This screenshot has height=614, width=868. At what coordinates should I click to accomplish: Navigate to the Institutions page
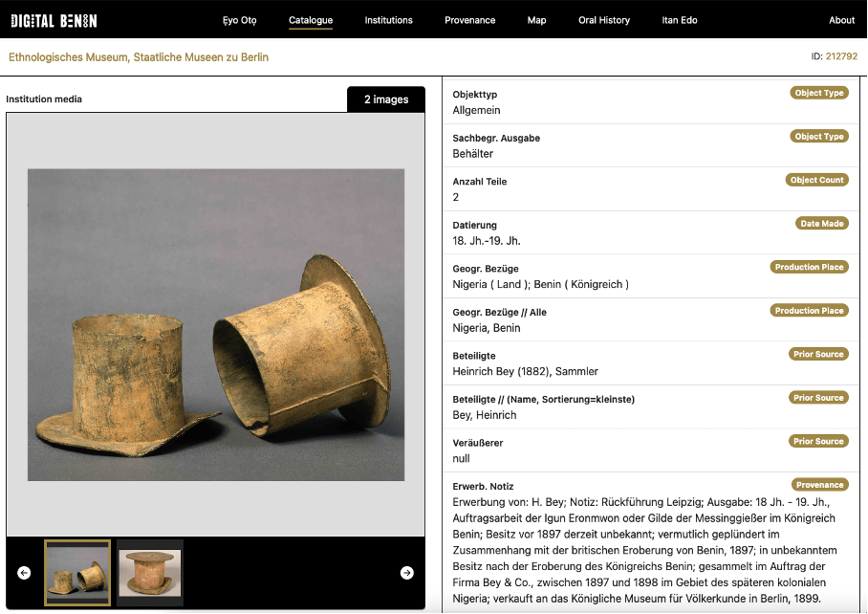coord(388,20)
